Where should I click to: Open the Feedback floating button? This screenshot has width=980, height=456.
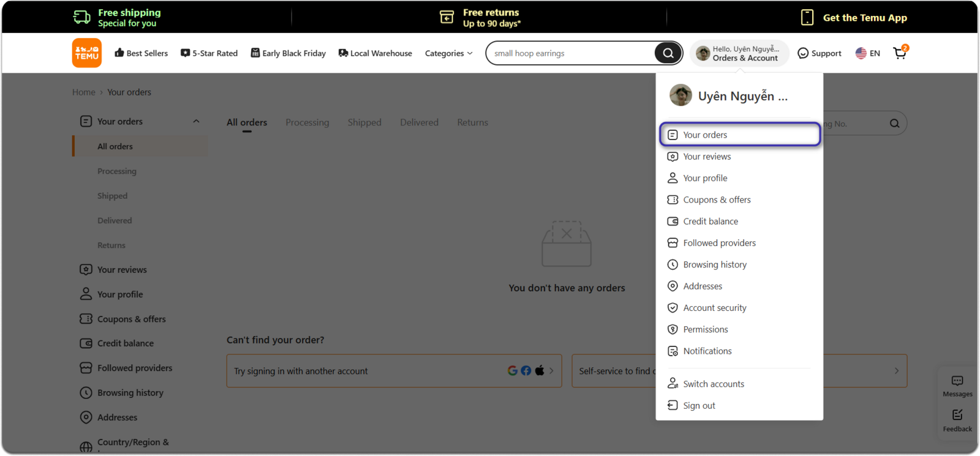[x=957, y=421]
